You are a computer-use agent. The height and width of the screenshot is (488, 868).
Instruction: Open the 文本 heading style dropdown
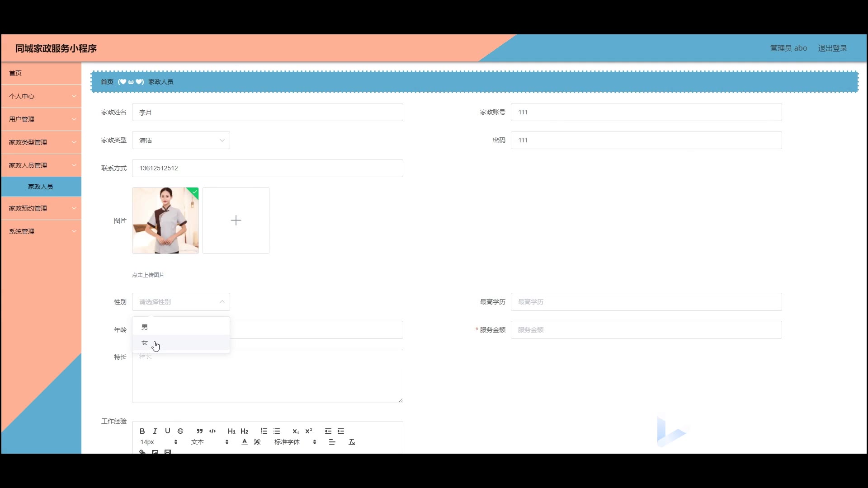(x=210, y=442)
